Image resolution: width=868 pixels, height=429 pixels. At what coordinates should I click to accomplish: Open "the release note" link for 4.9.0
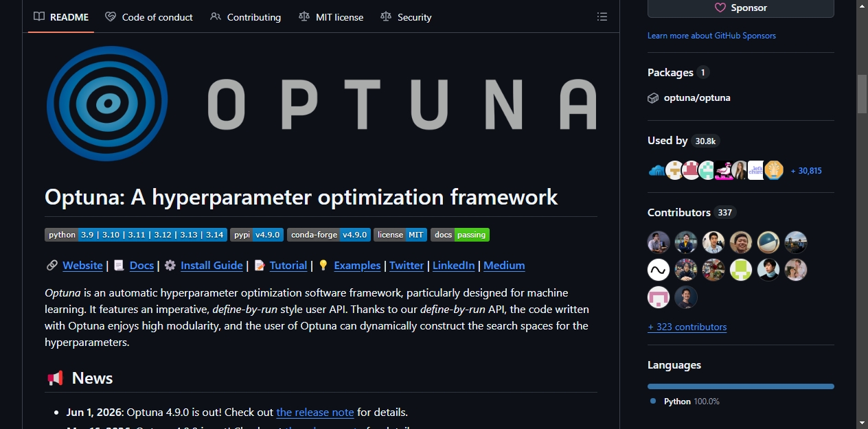pyautogui.click(x=315, y=413)
